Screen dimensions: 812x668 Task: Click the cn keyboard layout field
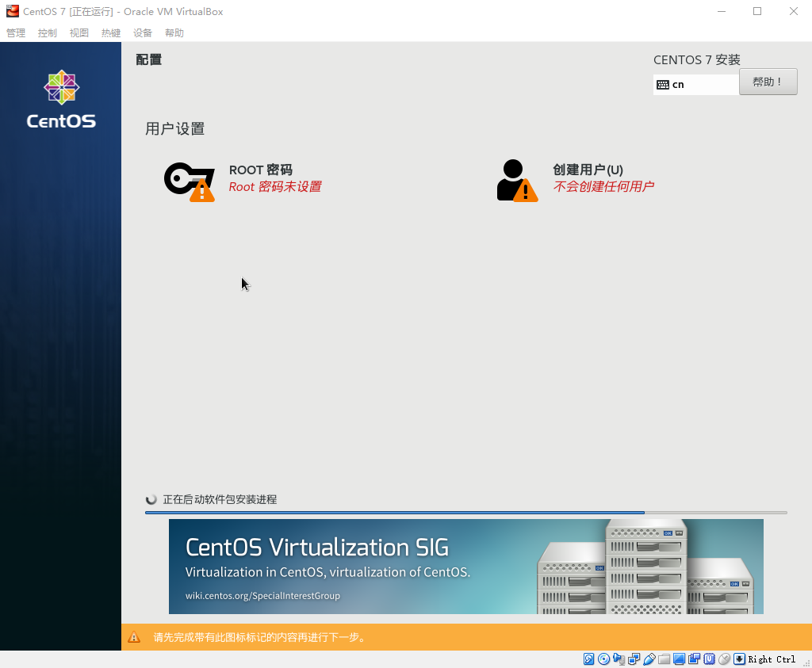click(x=696, y=84)
